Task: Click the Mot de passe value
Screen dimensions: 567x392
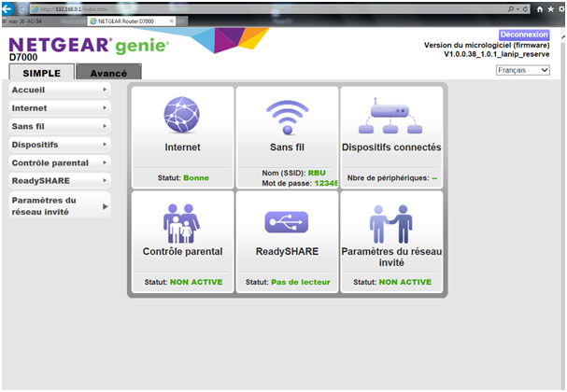Action: [326, 183]
